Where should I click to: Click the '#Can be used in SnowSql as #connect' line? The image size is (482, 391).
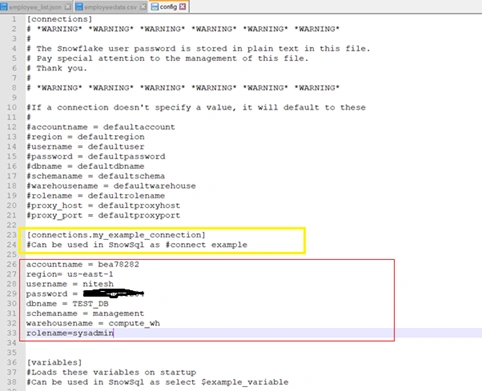point(137,245)
